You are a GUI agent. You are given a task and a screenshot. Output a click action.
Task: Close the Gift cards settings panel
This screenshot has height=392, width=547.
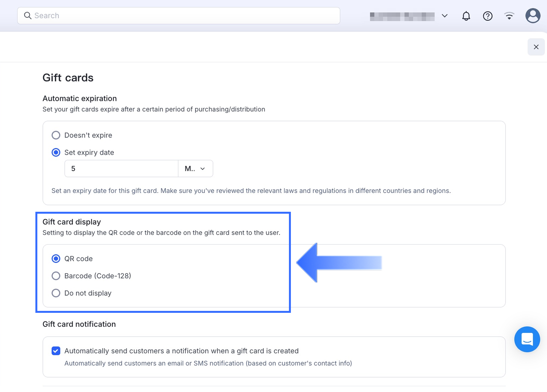coord(536,47)
